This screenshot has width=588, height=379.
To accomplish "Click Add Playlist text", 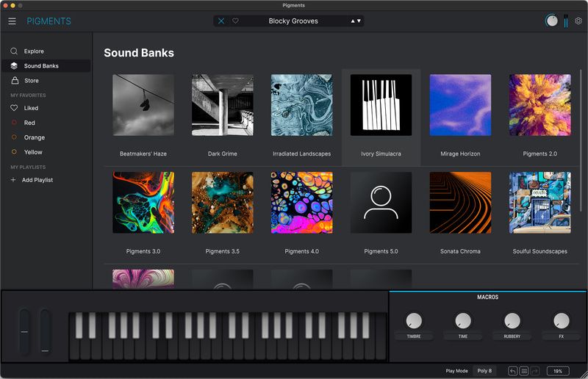I will pos(37,180).
